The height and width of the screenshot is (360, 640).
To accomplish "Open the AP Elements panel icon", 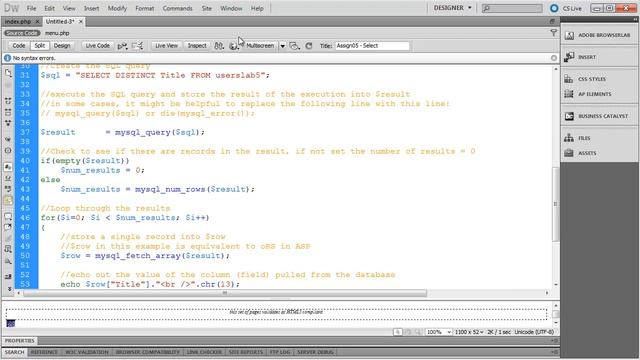I will point(569,94).
